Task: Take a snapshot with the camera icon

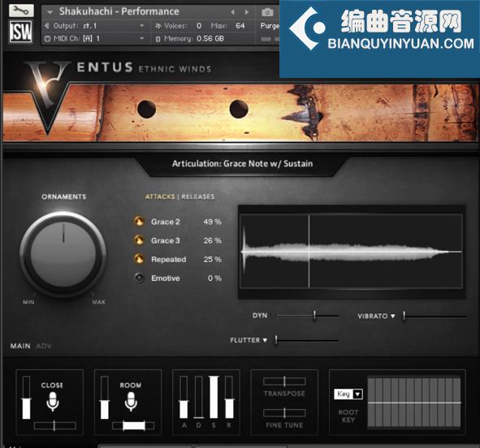Action: pyautogui.click(x=267, y=12)
